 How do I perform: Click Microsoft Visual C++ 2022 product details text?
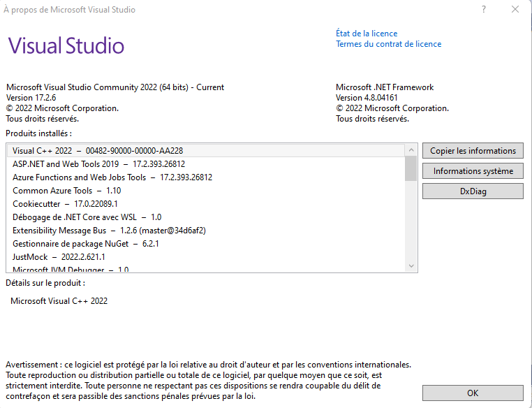coord(59,301)
